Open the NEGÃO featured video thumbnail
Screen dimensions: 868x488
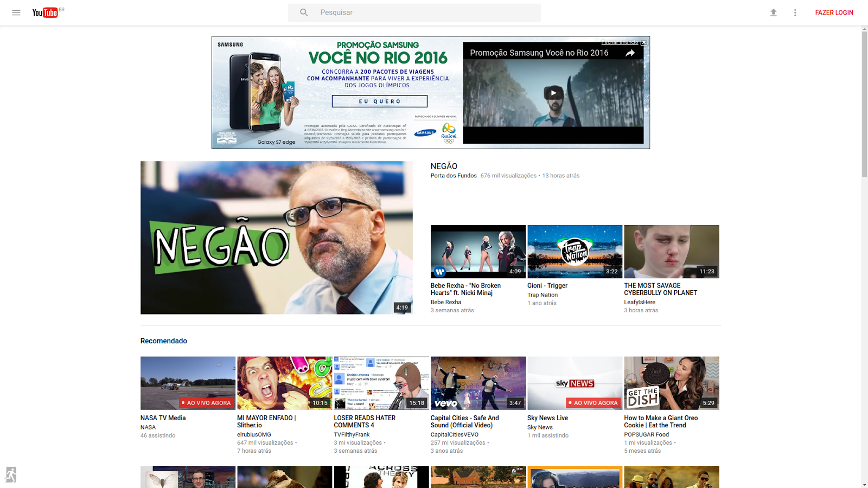click(x=277, y=237)
